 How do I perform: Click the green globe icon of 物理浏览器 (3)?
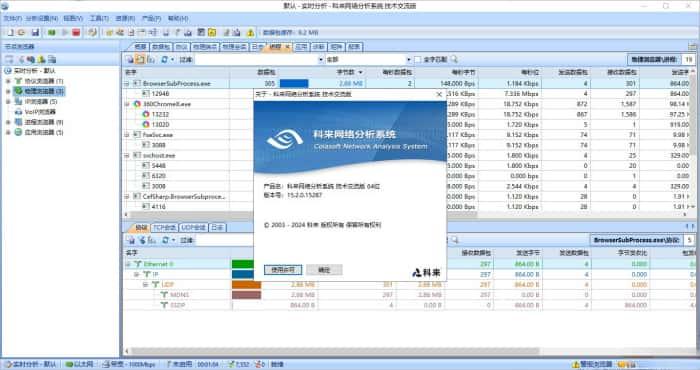click(x=18, y=91)
